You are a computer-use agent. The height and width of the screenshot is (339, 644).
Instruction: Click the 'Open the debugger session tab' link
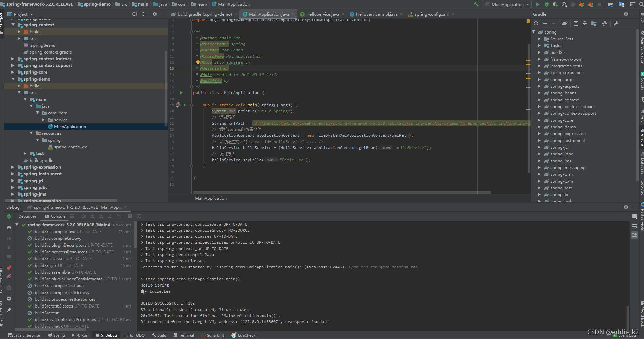tap(383, 267)
